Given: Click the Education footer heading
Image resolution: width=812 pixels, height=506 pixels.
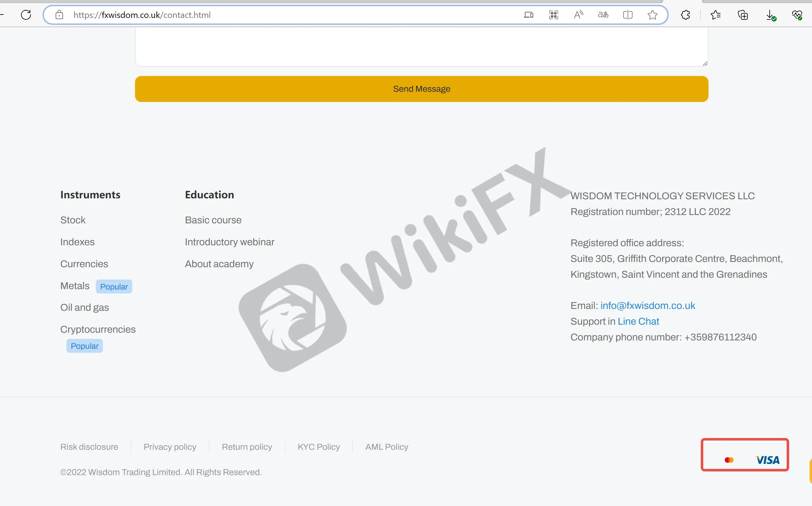Looking at the screenshot, I should point(209,195).
